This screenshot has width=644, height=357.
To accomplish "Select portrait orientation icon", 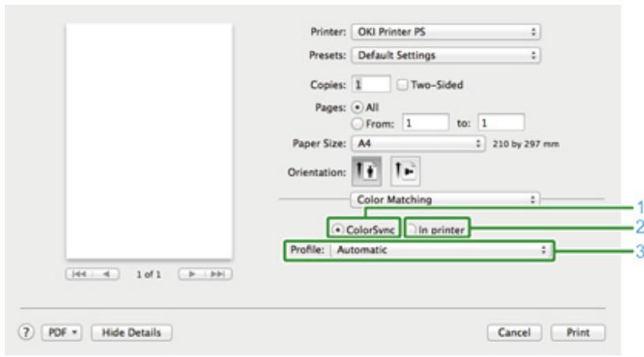I will click(x=367, y=172).
